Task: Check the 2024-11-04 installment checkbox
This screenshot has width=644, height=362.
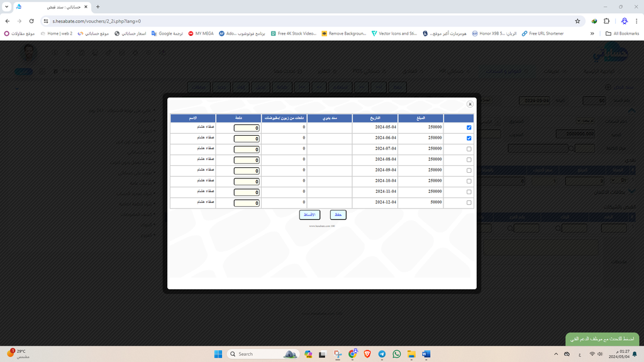Action: coord(469,192)
